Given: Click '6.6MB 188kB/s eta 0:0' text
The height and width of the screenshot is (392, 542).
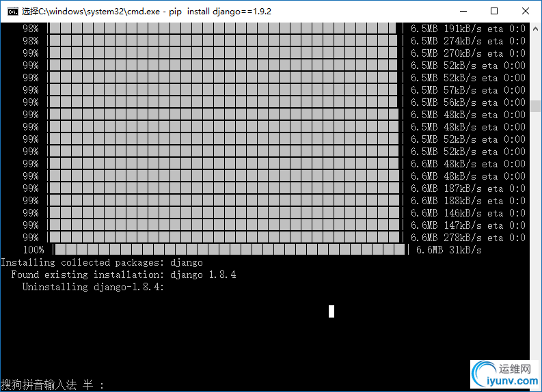Looking at the screenshot, I should (468, 201).
